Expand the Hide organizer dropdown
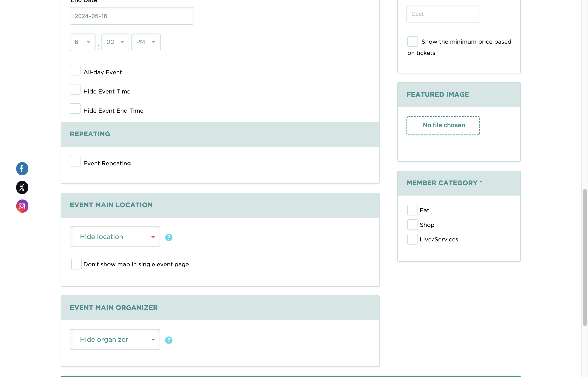The width and height of the screenshot is (588, 377). (115, 340)
